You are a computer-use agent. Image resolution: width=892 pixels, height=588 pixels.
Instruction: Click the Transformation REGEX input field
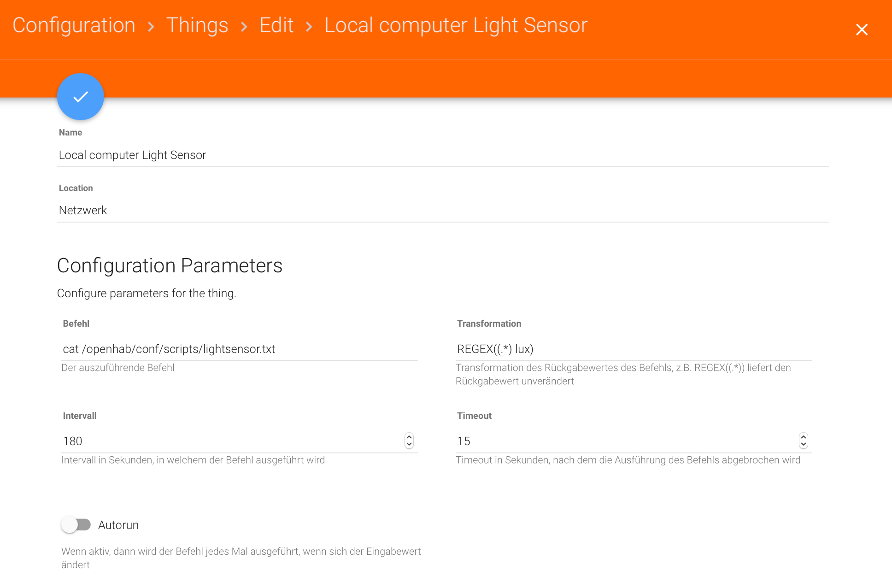click(x=634, y=349)
